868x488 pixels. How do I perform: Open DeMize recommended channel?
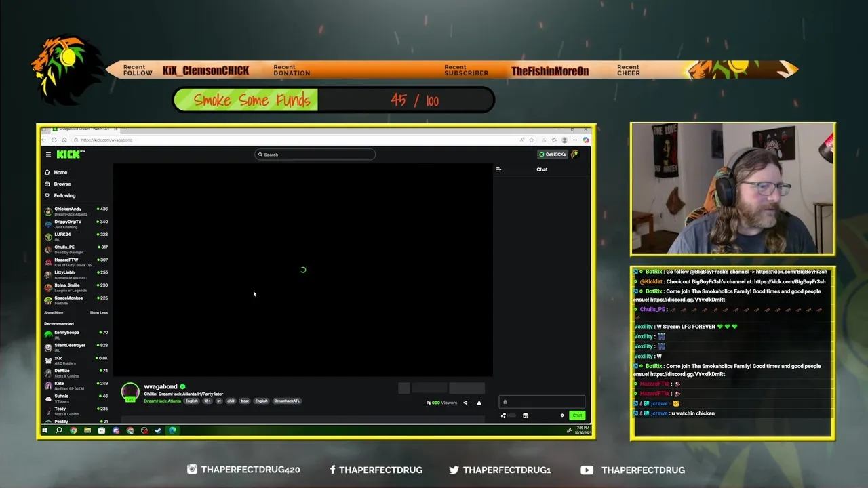point(76,373)
